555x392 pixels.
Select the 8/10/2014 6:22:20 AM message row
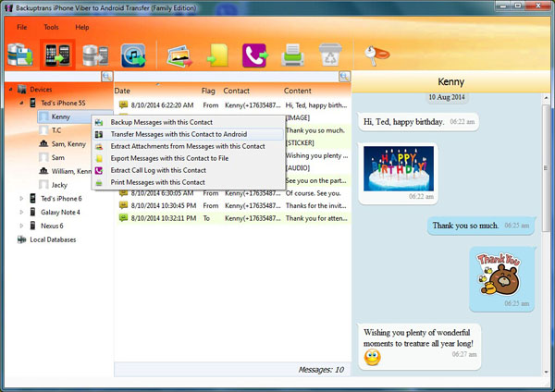232,105
